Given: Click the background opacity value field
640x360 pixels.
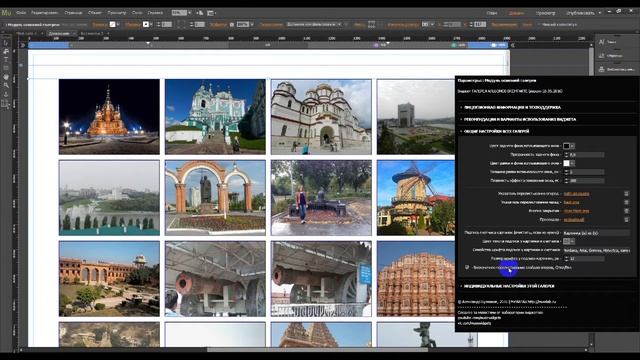Looking at the screenshot, I should click(x=587, y=155).
